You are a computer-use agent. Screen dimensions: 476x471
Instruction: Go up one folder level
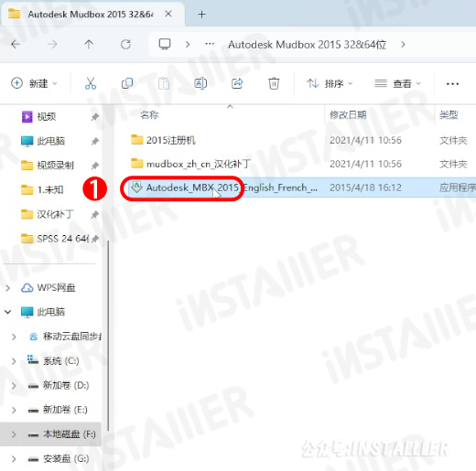coord(89,45)
